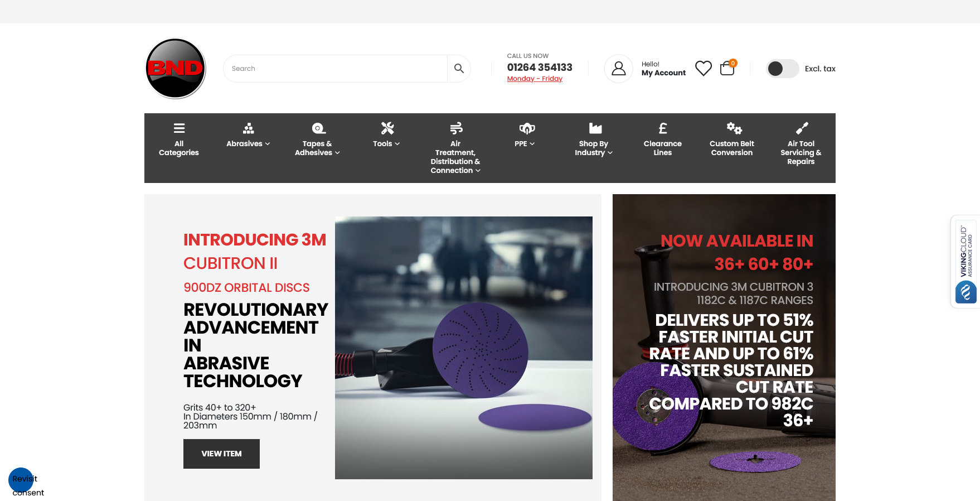This screenshot has height=501, width=980.
Task: Click into the Search input field
Action: point(334,69)
